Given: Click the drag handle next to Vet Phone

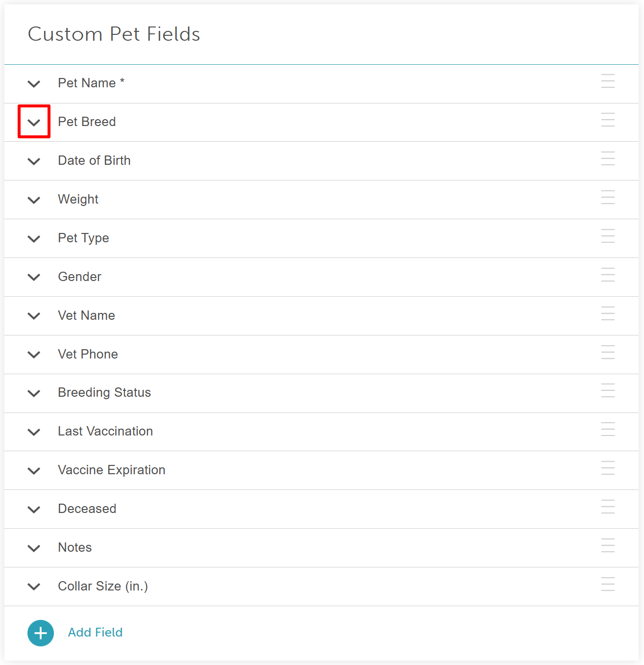Looking at the screenshot, I should click(608, 352).
